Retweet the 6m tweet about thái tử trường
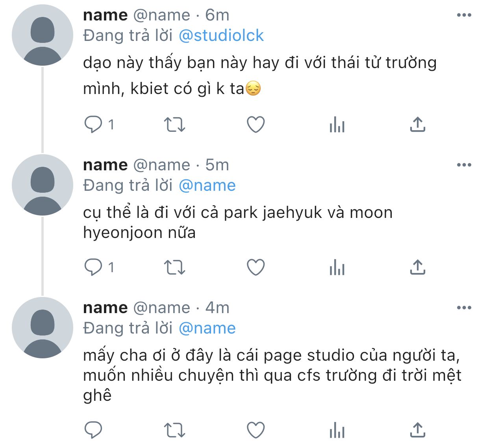Screen dimensions: 489x448 pos(174,125)
